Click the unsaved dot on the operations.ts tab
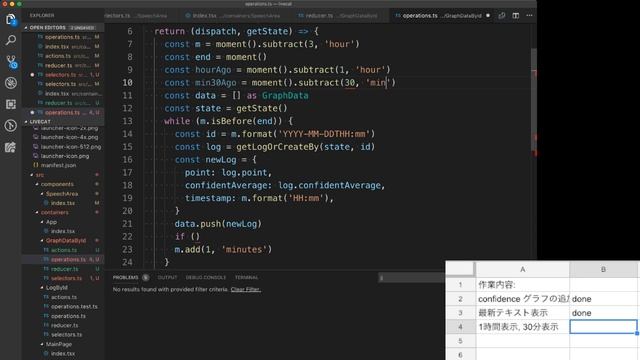This screenshot has height=360, width=640. (488, 16)
